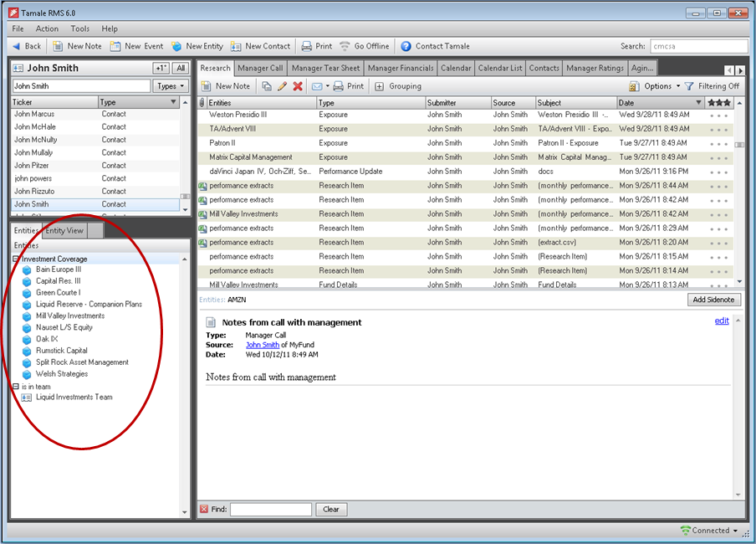
Task: Open the attachment icon on the 8:44 AM row
Action: click(202, 186)
